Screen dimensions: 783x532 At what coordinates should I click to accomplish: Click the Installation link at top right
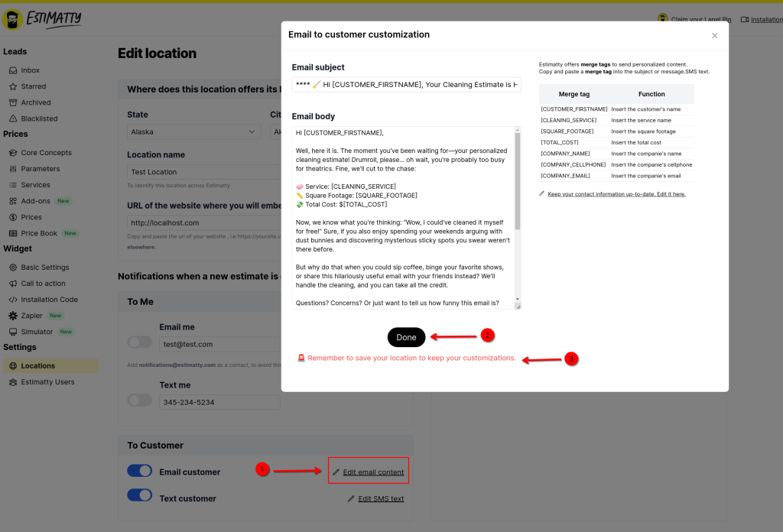pyautogui.click(x=766, y=19)
